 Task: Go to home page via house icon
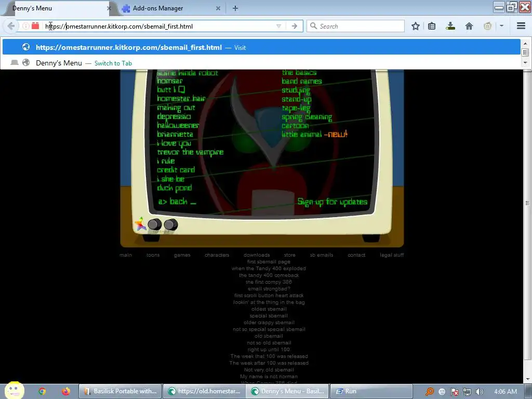click(469, 26)
